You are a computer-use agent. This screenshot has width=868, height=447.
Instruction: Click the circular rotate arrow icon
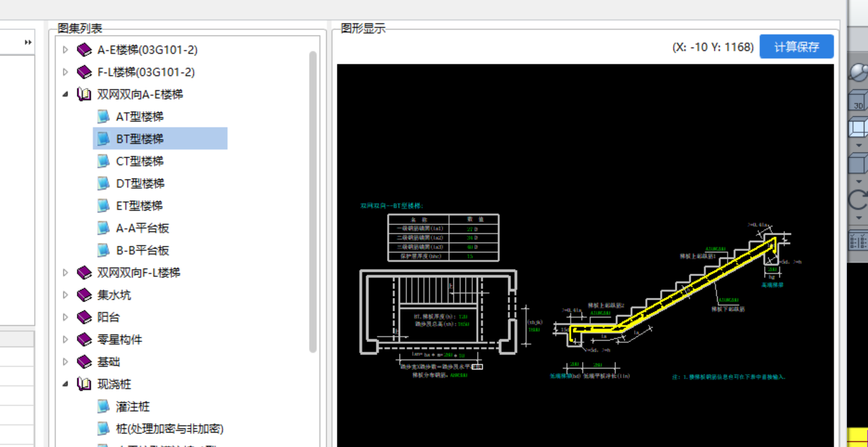point(859,200)
